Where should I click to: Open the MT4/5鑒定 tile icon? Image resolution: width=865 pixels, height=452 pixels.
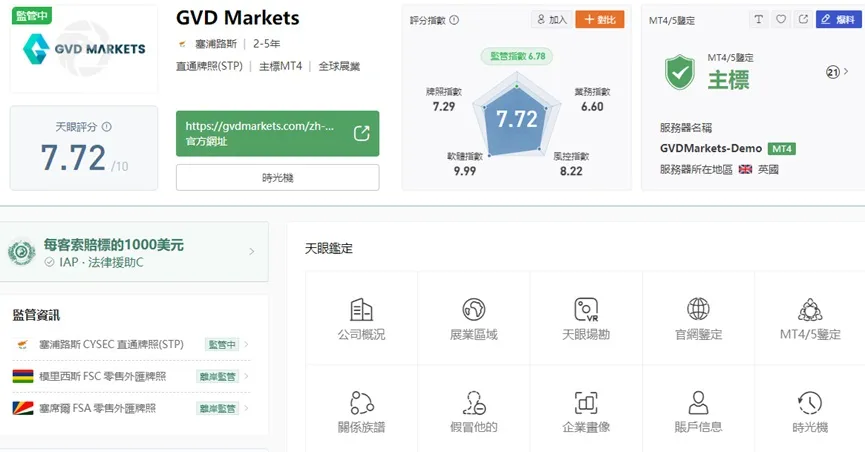810,310
